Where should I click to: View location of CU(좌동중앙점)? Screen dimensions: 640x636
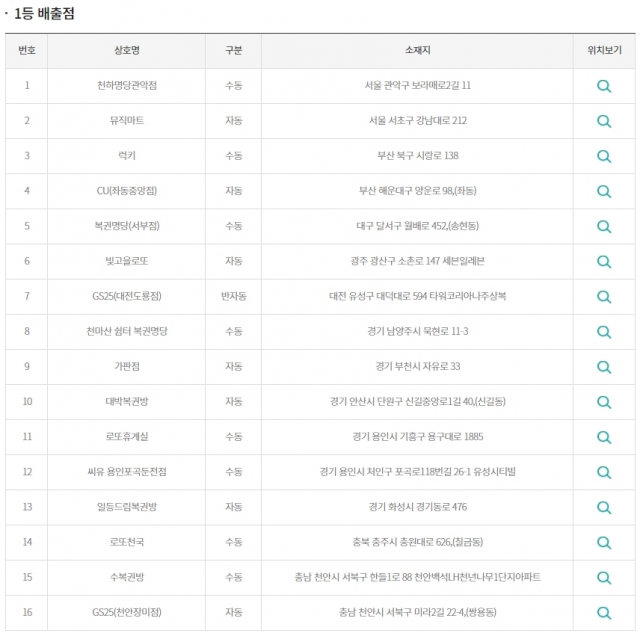coord(604,191)
